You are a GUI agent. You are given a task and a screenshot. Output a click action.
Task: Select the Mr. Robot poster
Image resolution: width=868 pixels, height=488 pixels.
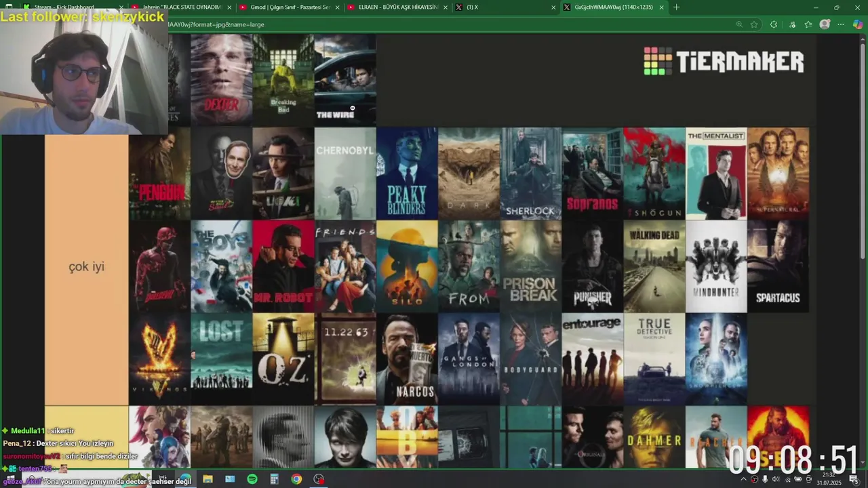pos(283,266)
